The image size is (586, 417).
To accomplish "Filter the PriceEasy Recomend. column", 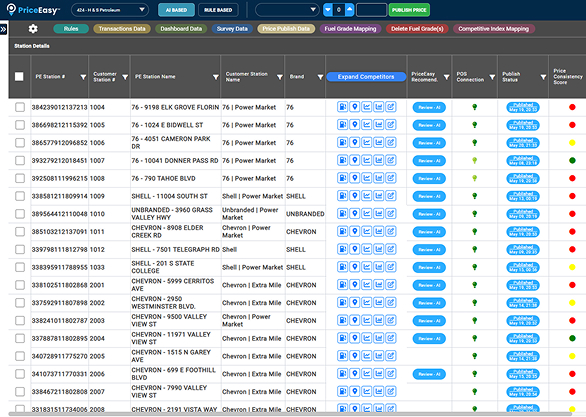I will (447, 77).
